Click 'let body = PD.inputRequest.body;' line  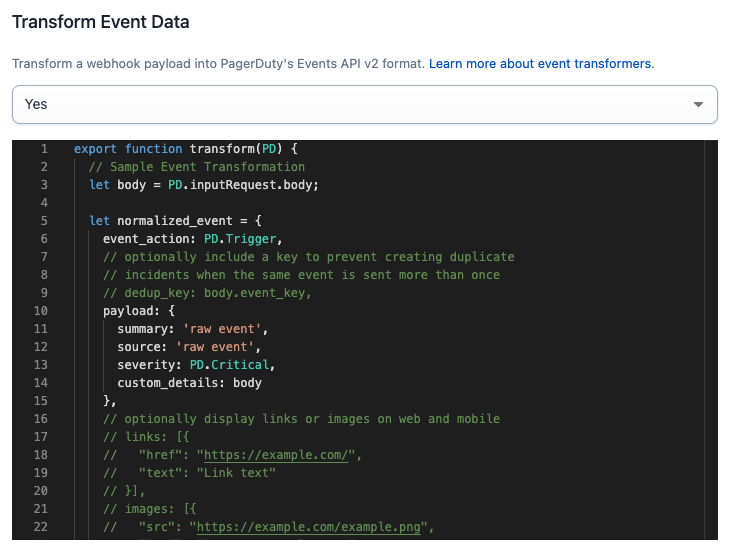coord(203,185)
